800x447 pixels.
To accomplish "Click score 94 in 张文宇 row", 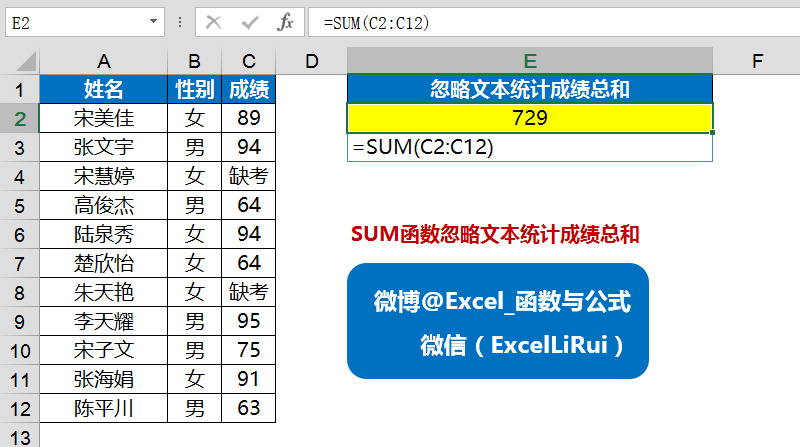I will [x=248, y=147].
